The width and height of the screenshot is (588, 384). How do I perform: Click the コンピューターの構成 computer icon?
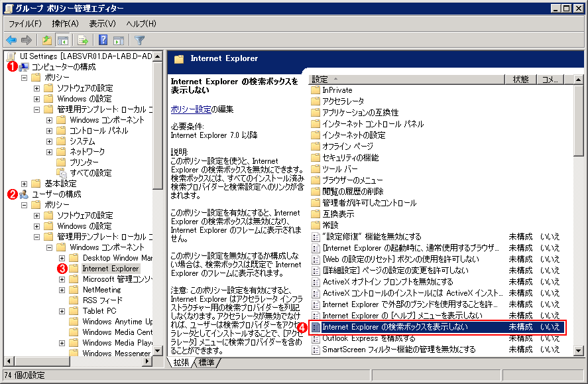pyautogui.click(x=24, y=67)
